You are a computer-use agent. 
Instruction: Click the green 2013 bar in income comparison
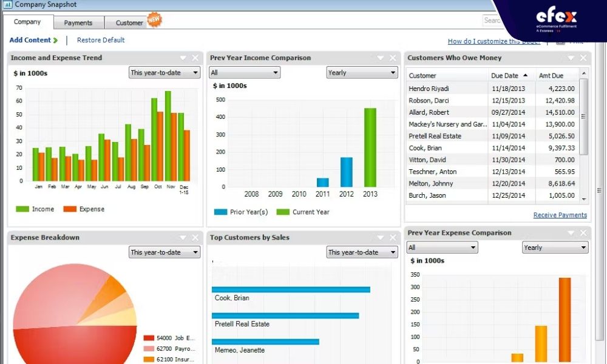tap(370, 147)
